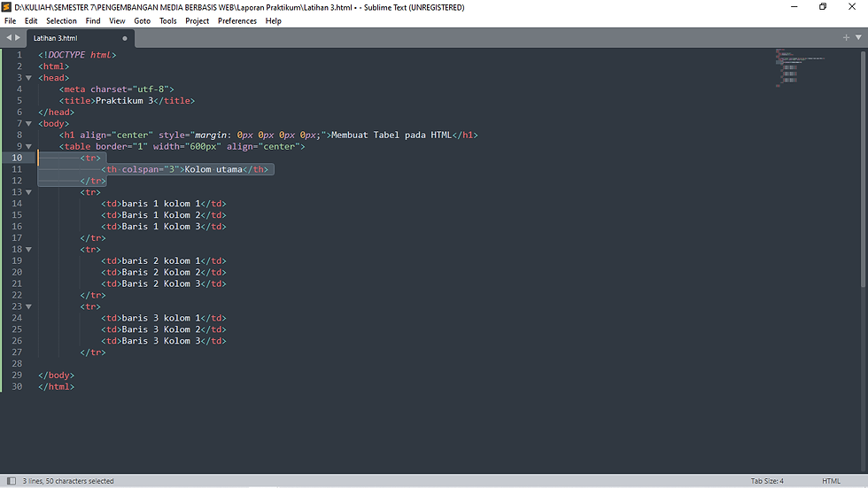868x488 pixels.
Task: Click line number 30 in the gutter
Action: click(x=17, y=386)
